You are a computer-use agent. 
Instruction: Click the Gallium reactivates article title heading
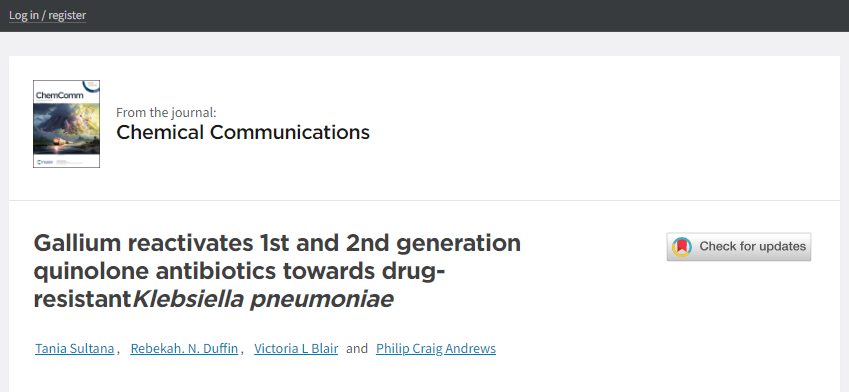(x=277, y=271)
